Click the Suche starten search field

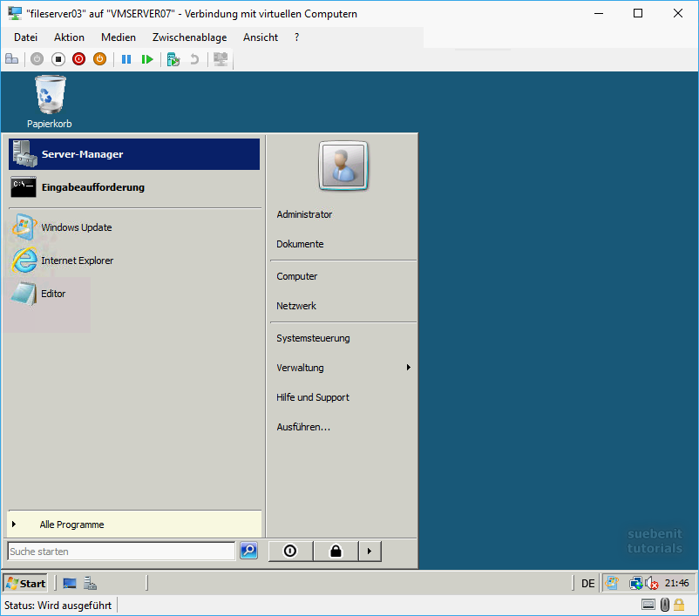[x=121, y=552]
